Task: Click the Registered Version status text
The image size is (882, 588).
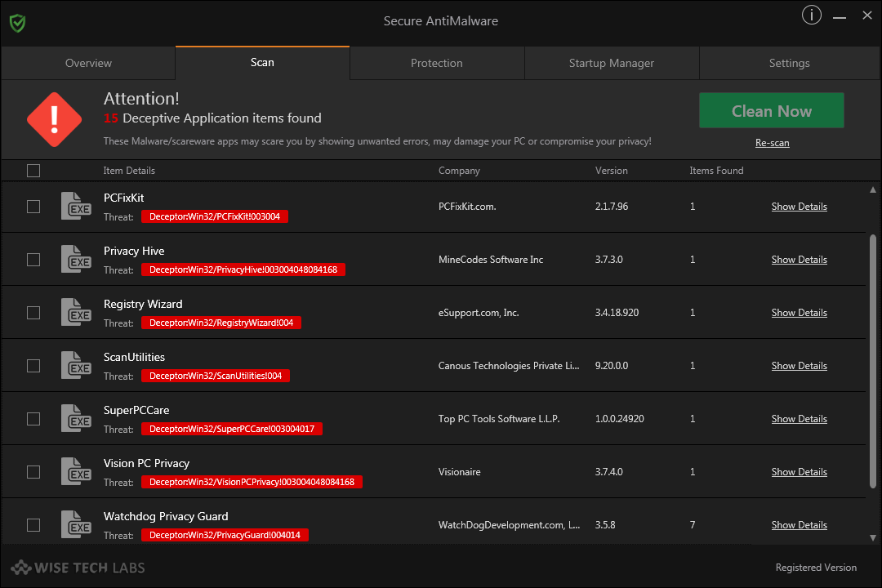Action: point(816,568)
